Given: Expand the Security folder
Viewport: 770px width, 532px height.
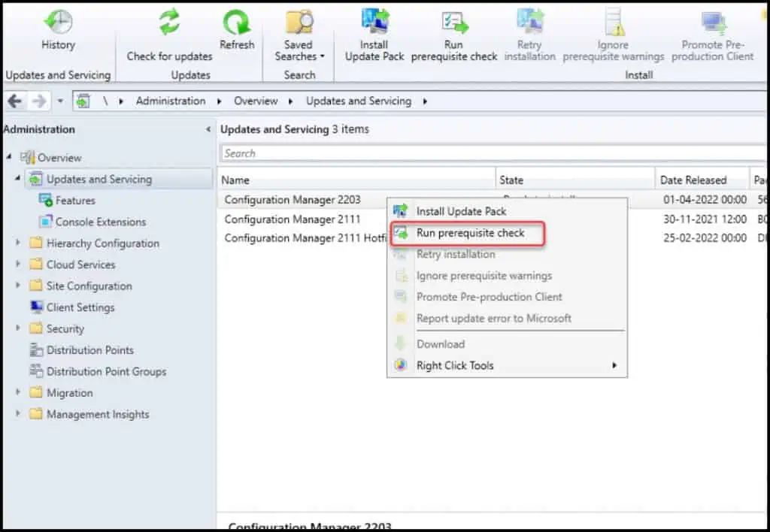Looking at the screenshot, I should [x=18, y=328].
